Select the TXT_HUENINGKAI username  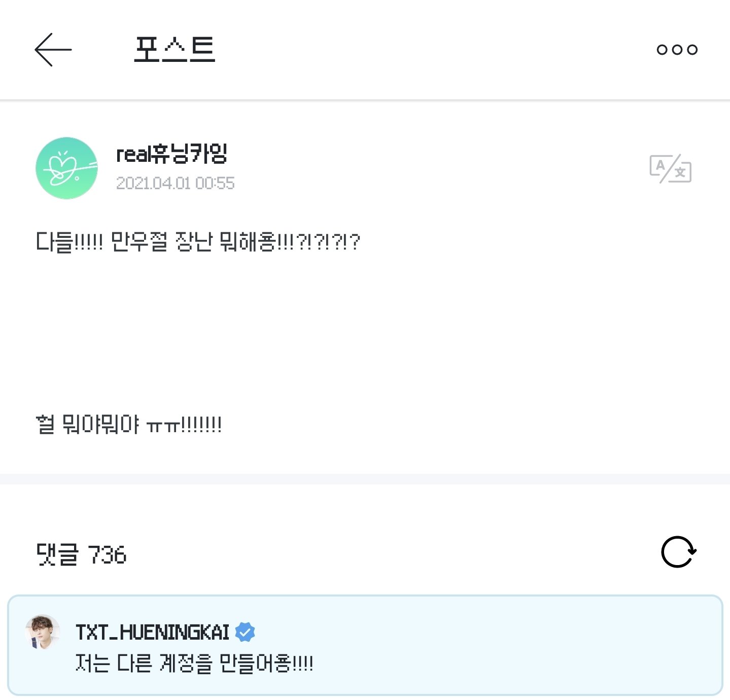point(152,633)
